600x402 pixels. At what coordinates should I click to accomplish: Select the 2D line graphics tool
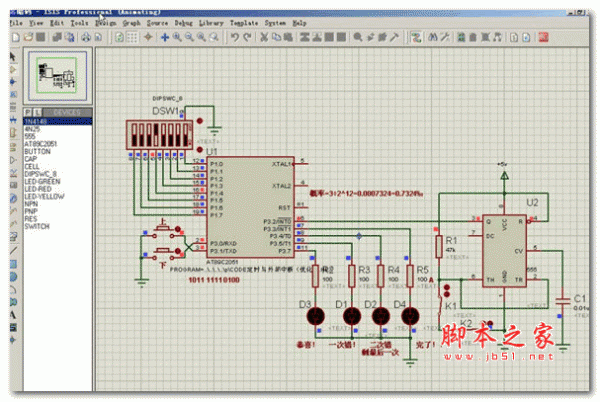click(13, 251)
